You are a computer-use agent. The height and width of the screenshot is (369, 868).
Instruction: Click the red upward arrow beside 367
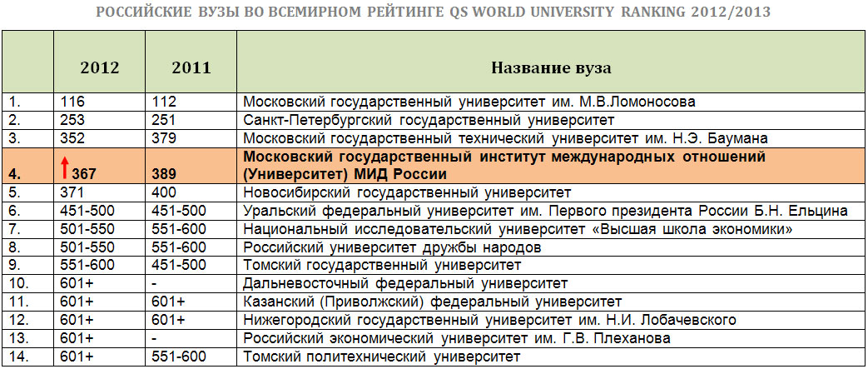click(x=64, y=167)
